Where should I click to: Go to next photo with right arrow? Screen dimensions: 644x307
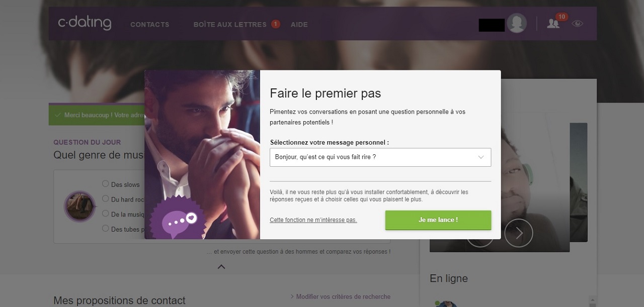[x=518, y=233]
